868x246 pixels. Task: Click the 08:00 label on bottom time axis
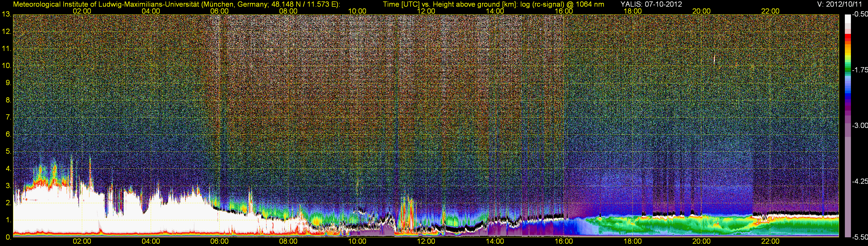(x=288, y=241)
